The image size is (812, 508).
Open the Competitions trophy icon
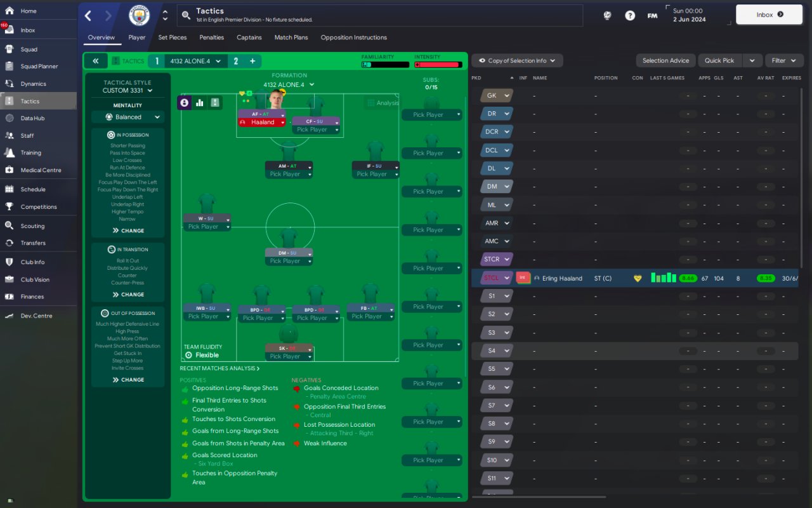(10, 206)
